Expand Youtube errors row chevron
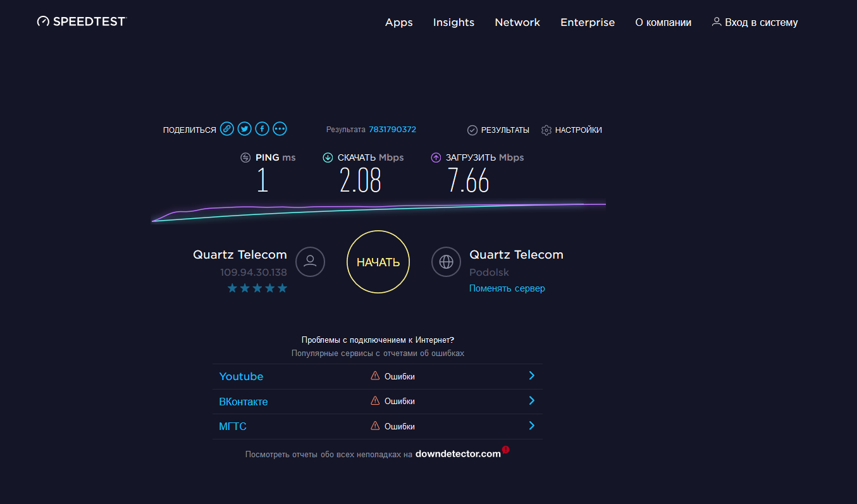 531,376
